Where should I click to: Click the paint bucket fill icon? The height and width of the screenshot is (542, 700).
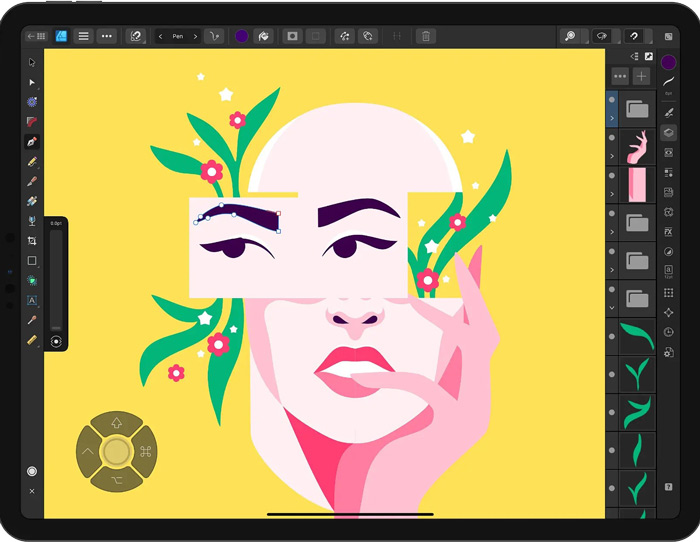tap(264, 36)
